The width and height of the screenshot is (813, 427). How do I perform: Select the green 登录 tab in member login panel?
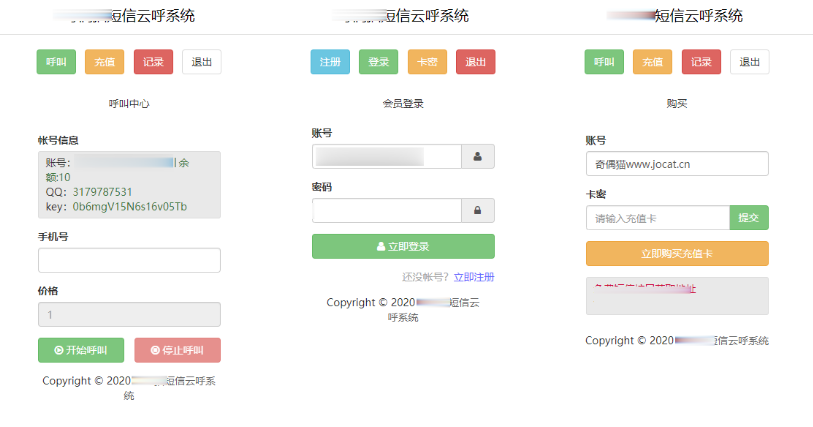coord(378,62)
